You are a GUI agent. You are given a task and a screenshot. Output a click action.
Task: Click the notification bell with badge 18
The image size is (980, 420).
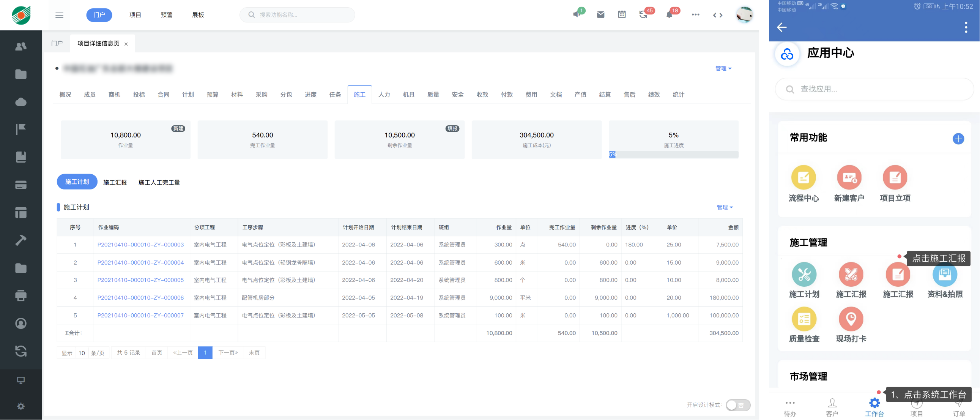coord(670,14)
